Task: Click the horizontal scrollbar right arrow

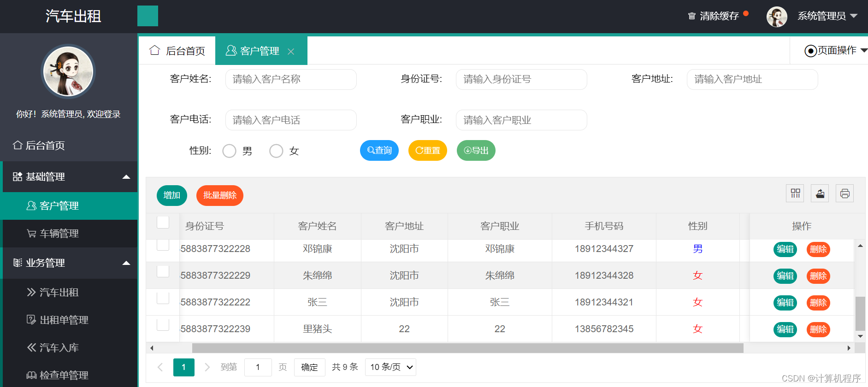Action: click(849, 348)
